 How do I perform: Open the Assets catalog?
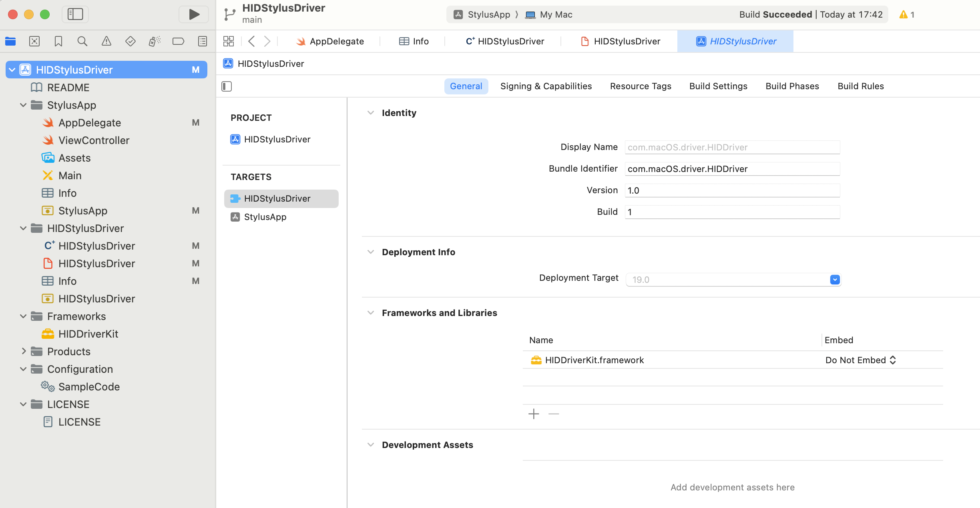(x=74, y=158)
